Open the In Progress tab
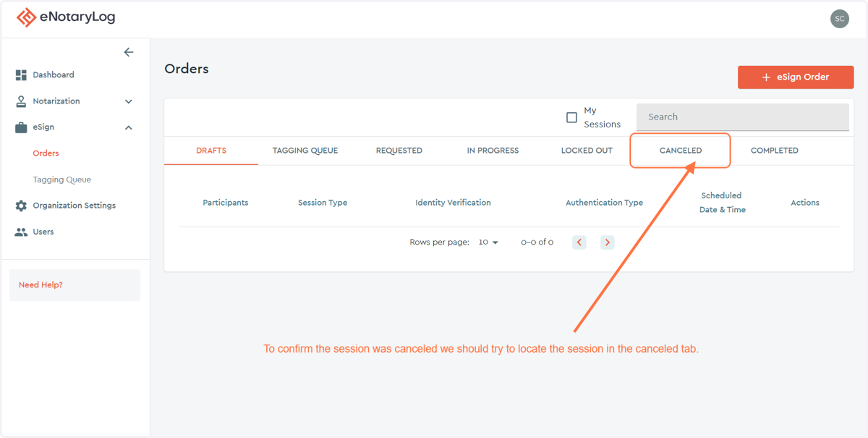The width and height of the screenshot is (868, 438). coord(493,151)
